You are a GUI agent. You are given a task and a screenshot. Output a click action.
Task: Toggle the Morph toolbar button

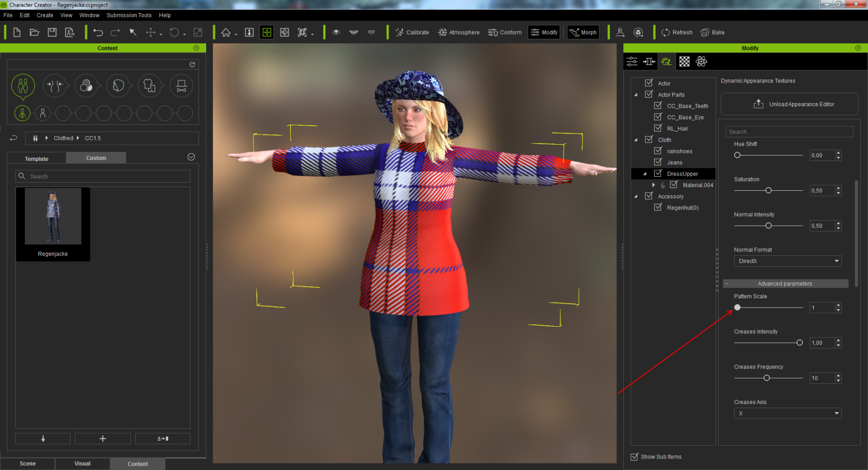[x=583, y=33]
